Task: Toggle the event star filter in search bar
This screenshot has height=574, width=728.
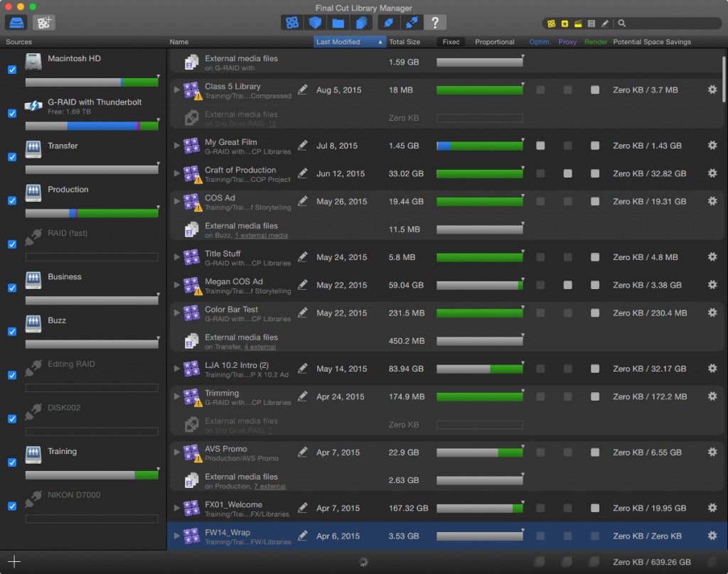Action: click(564, 23)
